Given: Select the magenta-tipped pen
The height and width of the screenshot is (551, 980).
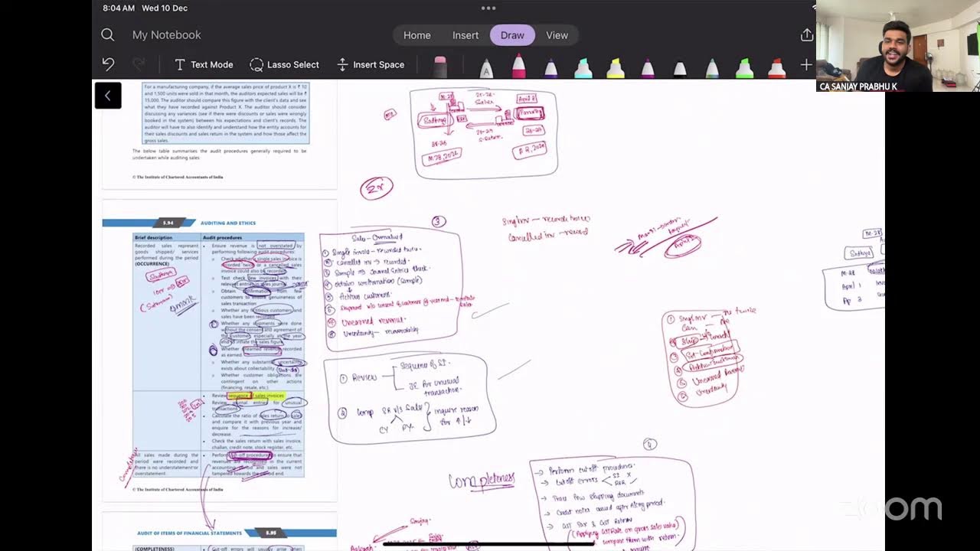Looking at the screenshot, I should pyautogui.click(x=648, y=67).
